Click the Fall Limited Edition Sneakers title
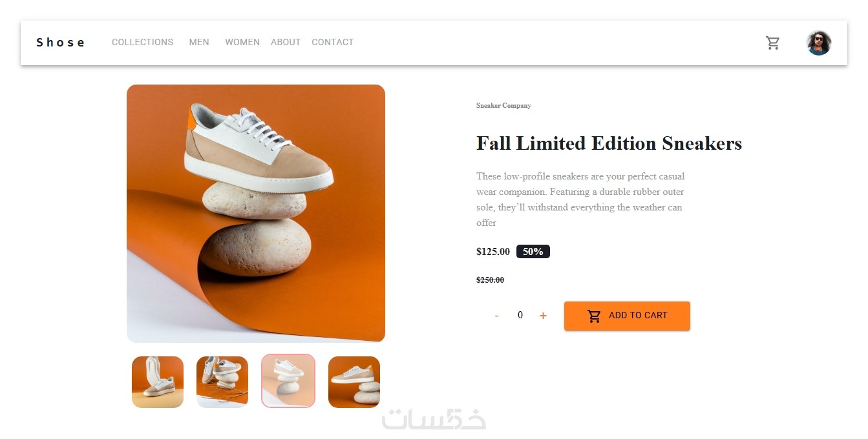The height and width of the screenshot is (439, 868). 609,143
